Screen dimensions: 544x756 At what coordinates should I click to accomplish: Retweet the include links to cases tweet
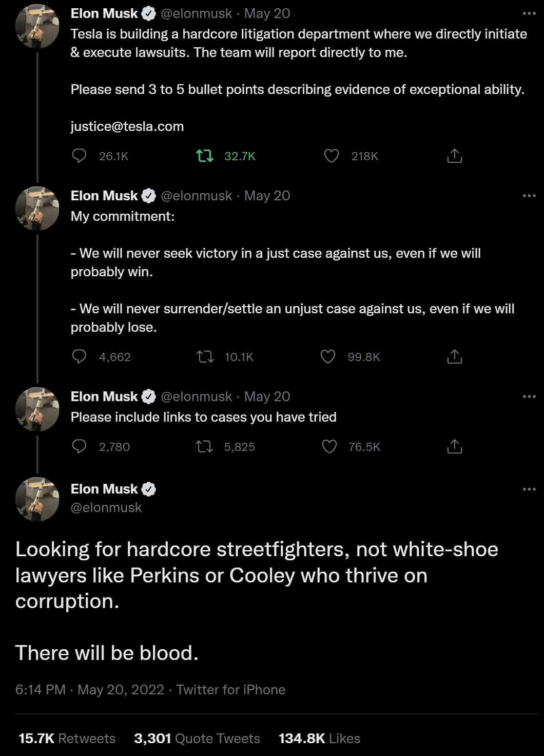[205, 446]
